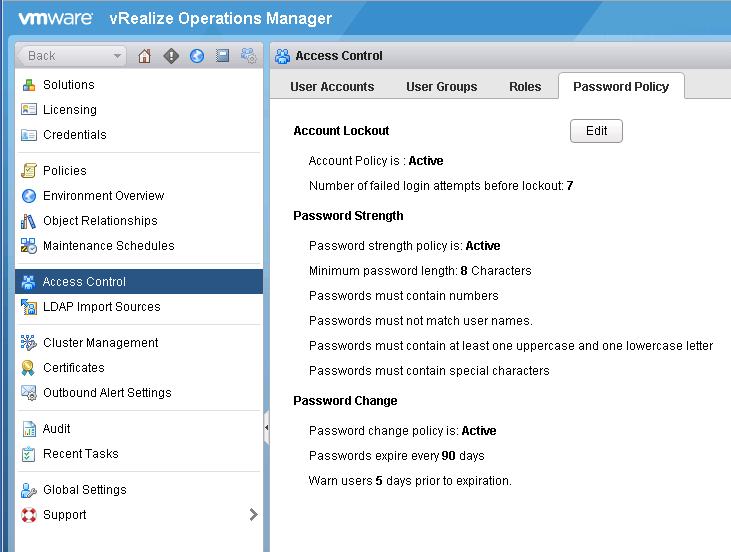Click 'Warn users 5 days prior to expiration' text
This screenshot has width=731, height=552.
[x=410, y=481]
